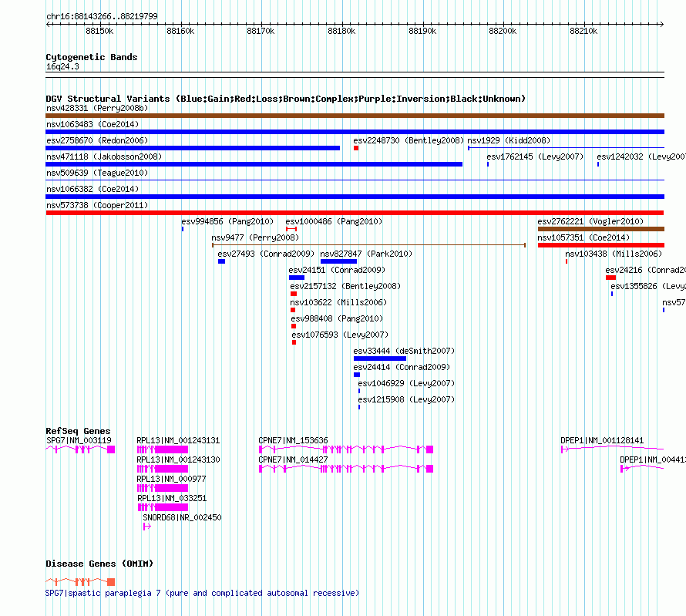Open SPG7 spastic paraplegia 7 OMIM link
Viewport: 686px width, 616px height.
point(202,593)
